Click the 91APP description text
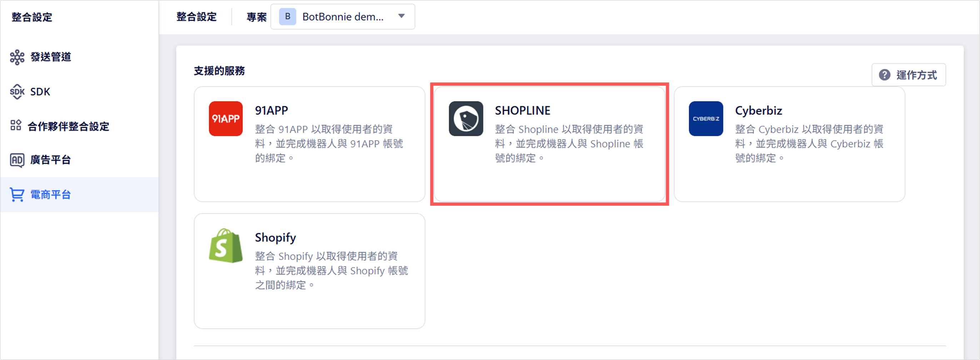The image size is (980, 360). (x=329, y=144)
